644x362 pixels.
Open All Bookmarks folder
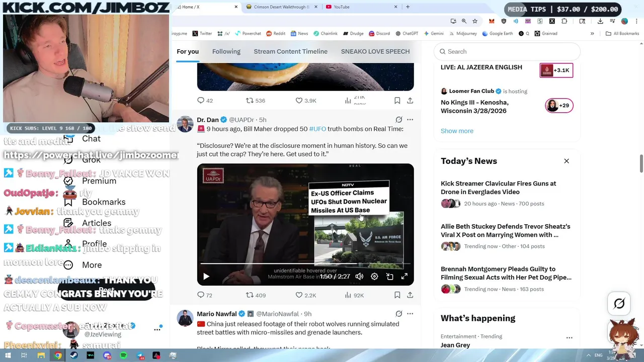[622, 33]
